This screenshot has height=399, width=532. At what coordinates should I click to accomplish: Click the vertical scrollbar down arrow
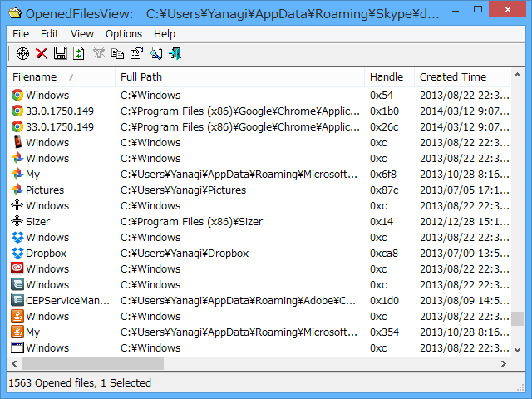(x=517, y=349)
